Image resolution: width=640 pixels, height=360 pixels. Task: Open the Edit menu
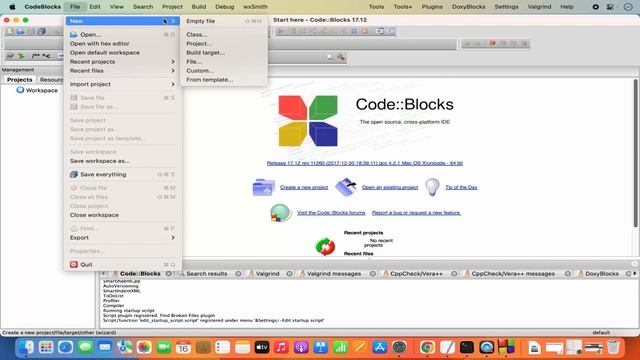pos(95,7)
